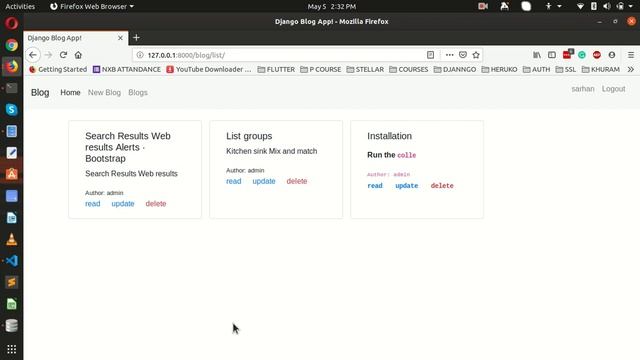Viewport: 640px width, 360px height.
Task: Open Skype from the dock
Action: 11,109
